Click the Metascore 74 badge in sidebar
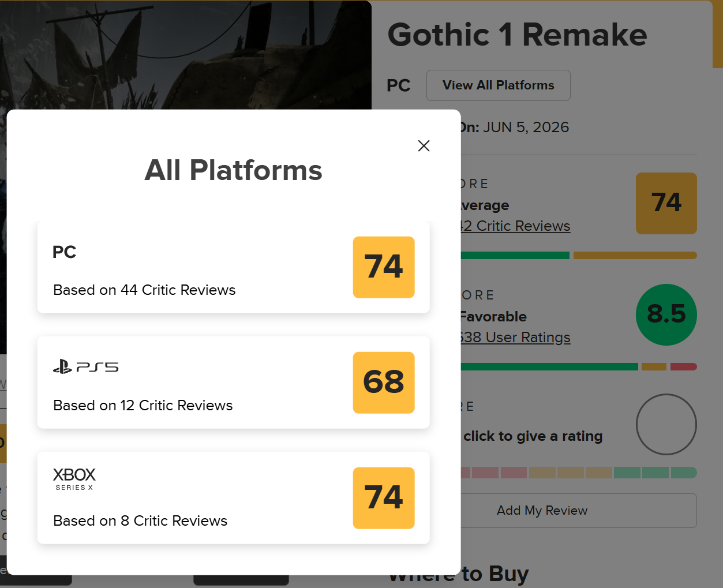The image size is (723, 588). pos(666,203)
